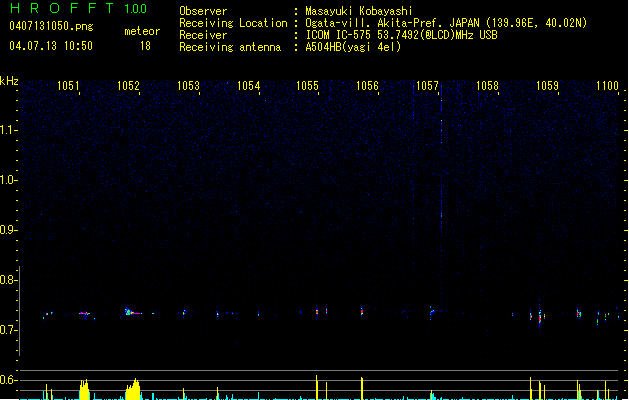This screenshot has width=629, height=400.
Task: Click the 1059 time marker
Action: [547, 86]
